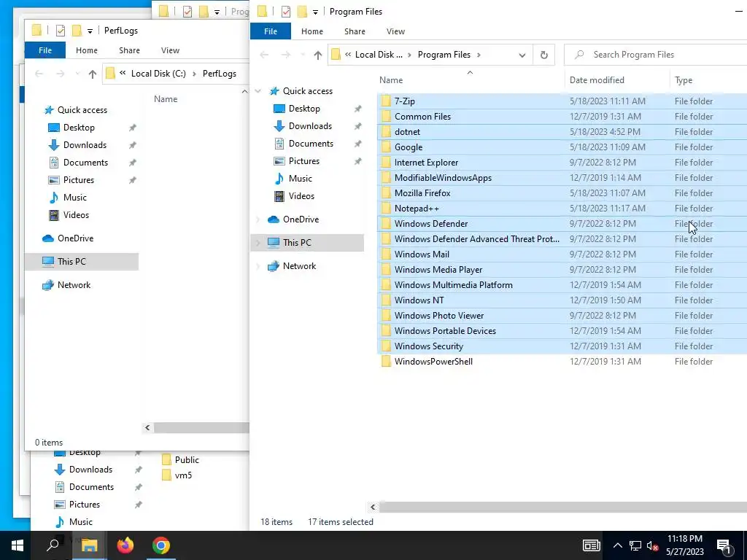Unpin Pictures in Program Files sidebar
This screenshot has width=747, height=560.
[357, 161]
